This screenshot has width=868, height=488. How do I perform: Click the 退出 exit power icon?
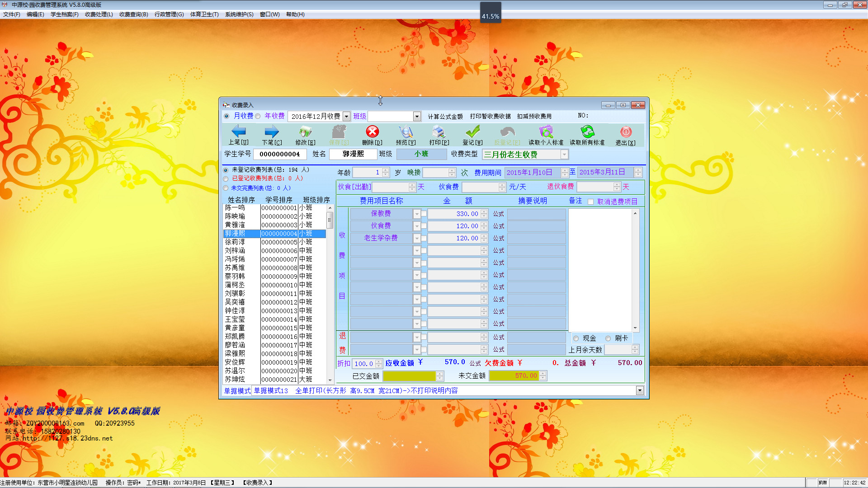625,132
